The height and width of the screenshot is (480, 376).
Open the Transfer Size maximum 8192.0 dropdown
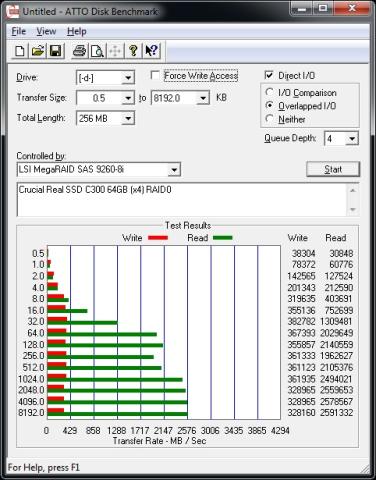(x=203, y=98)
